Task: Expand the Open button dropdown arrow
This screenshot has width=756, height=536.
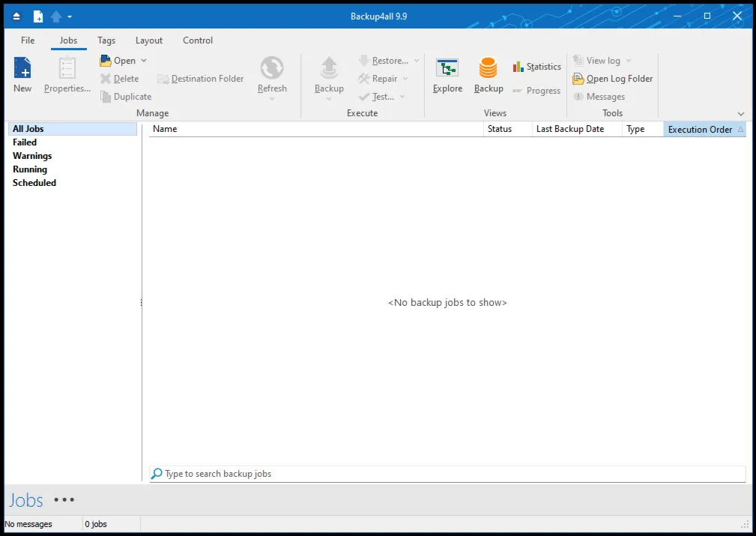Action: pos(144,61)
